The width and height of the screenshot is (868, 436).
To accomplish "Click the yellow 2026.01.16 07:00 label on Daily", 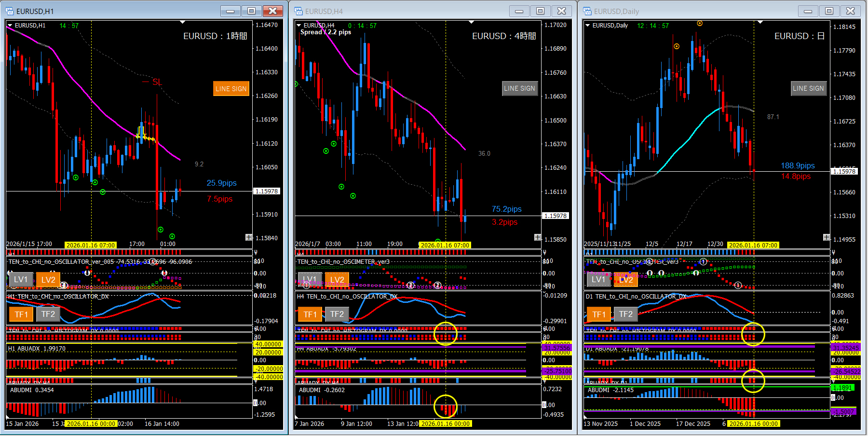I will 753,245.
